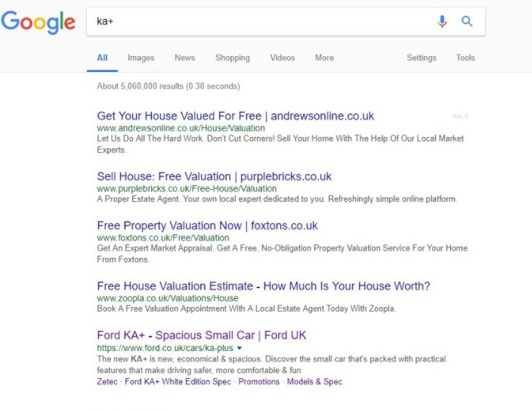Open Free House Valuation Estimate Zoopla result
Screen dimensions: 532x410
tap(264, 286)
